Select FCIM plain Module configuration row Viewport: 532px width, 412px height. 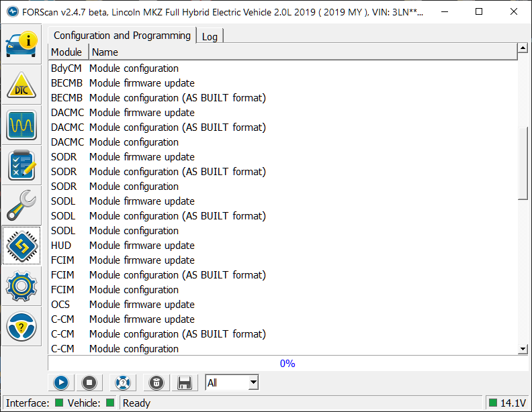283,290
